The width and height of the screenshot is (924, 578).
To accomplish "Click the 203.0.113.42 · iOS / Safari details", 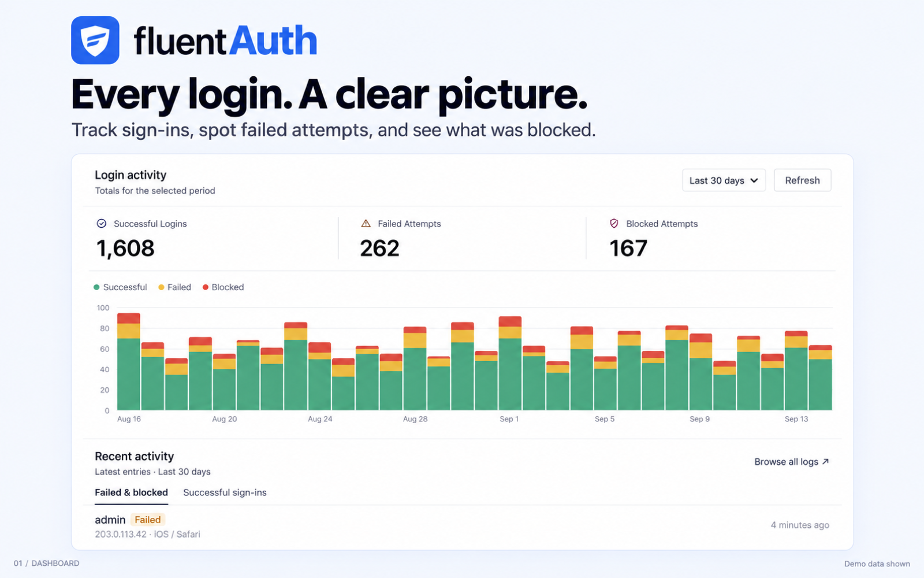I will pyautogui.click(x=147, y=534).
